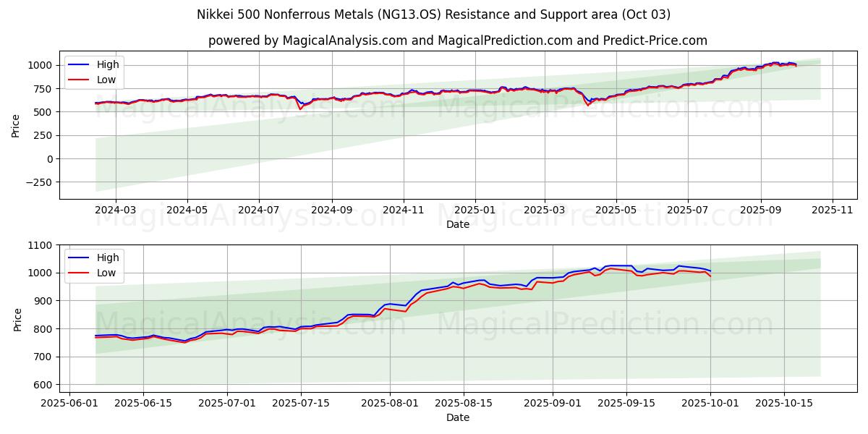Click the 2025-10-15 date tick on bottom chart
Screen dimensions: 868x434
(x=784, y=403)
